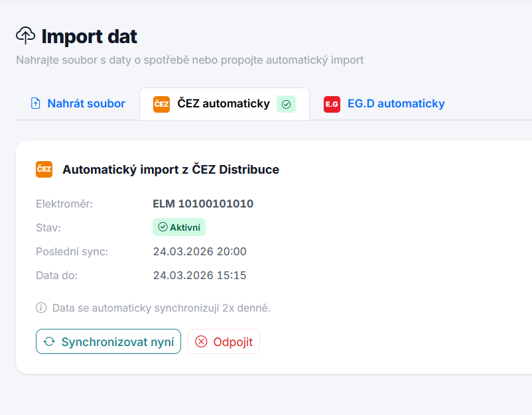Image resolution: width=532 pixels, height=415 pixels.
Task: Click the Poslední sync date 24.03.2026 20:00
Action: point(200,251)
